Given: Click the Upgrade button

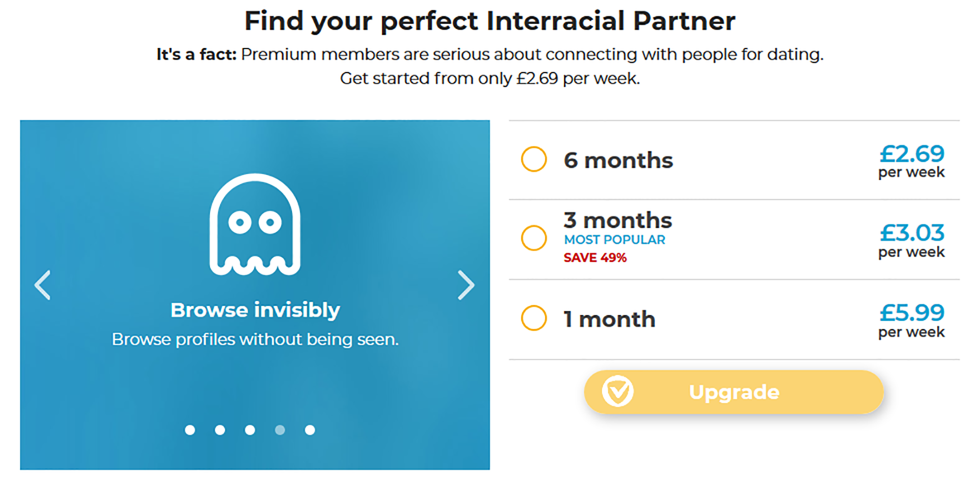Looking at the screenshot, I should [734, 392].
